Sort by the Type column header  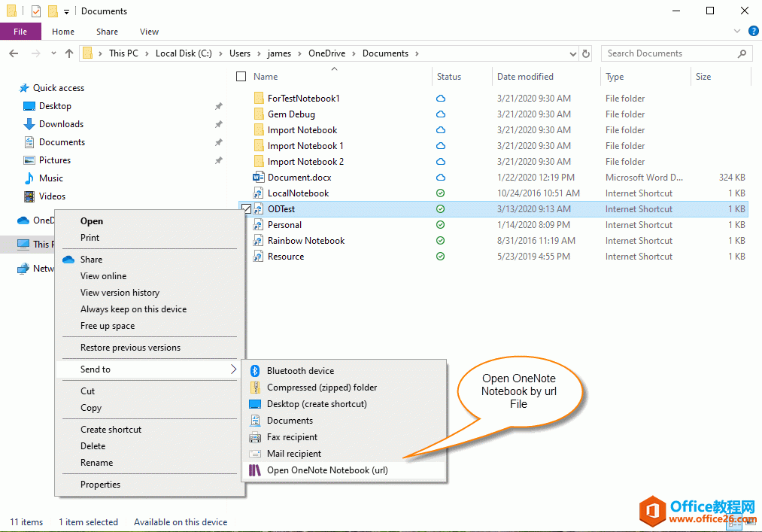click(645, 76)
